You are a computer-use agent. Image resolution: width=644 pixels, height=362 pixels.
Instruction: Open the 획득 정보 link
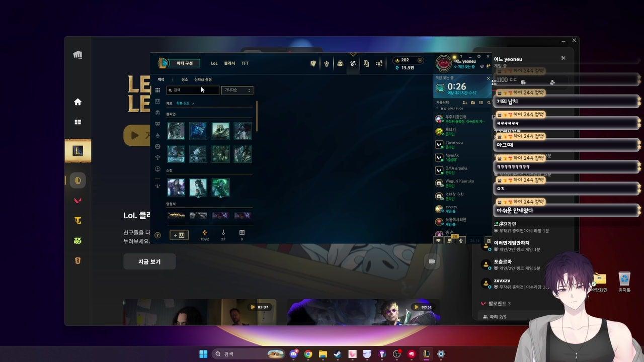click(x=184, y=103)
